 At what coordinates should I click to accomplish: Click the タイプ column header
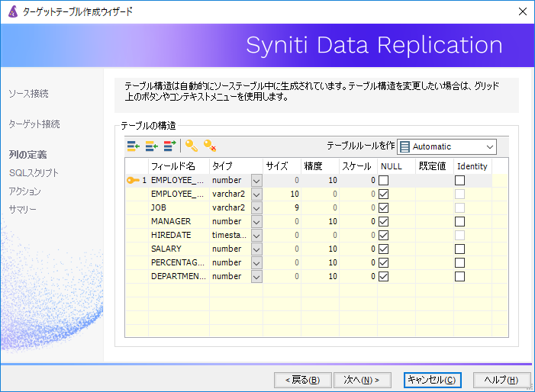click(x=236, y=166)
